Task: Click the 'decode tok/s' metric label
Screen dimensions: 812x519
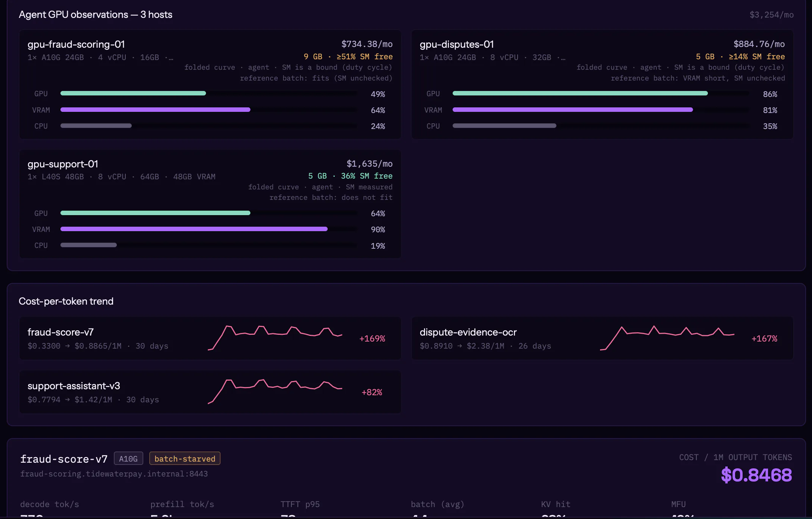Action: [x=50, y=504]
